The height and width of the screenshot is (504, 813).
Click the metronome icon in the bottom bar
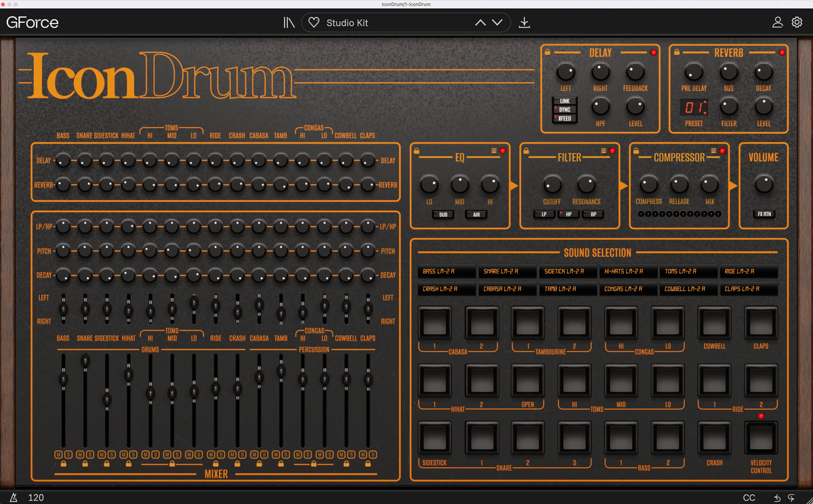pyautogui.click(x=14, y=497)
